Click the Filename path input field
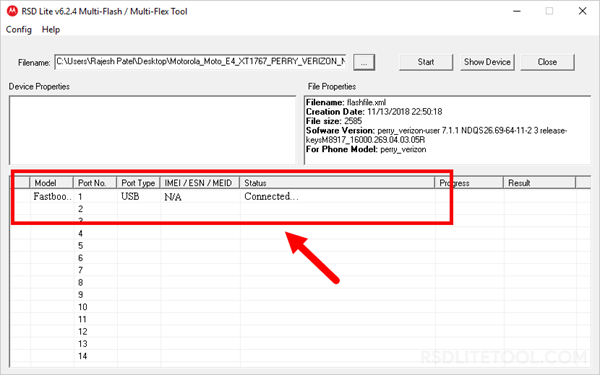Screen dimensions: 600x375 pos(201,62)
